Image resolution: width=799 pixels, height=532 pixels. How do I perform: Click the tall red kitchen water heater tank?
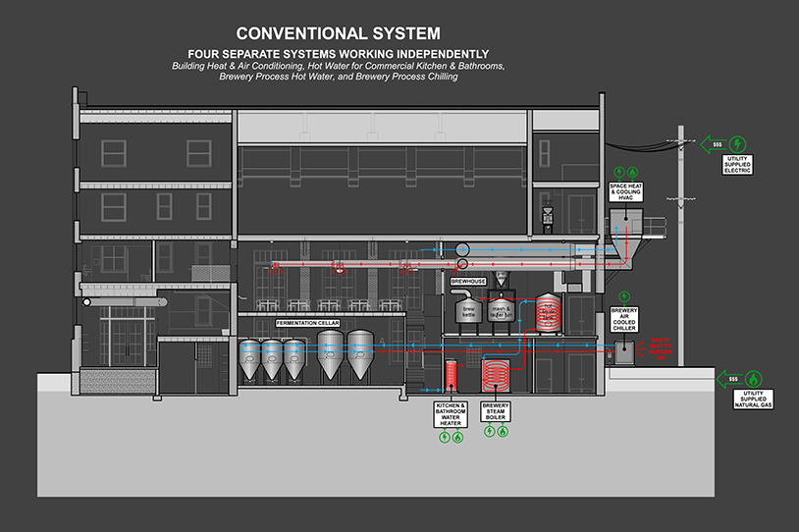pyautogui.click(x=453, y=375)
